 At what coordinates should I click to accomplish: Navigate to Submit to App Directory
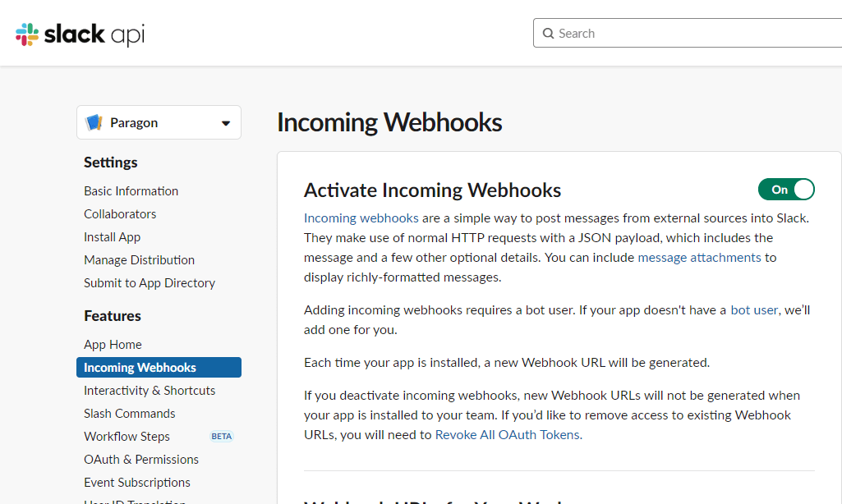(150, 283)
